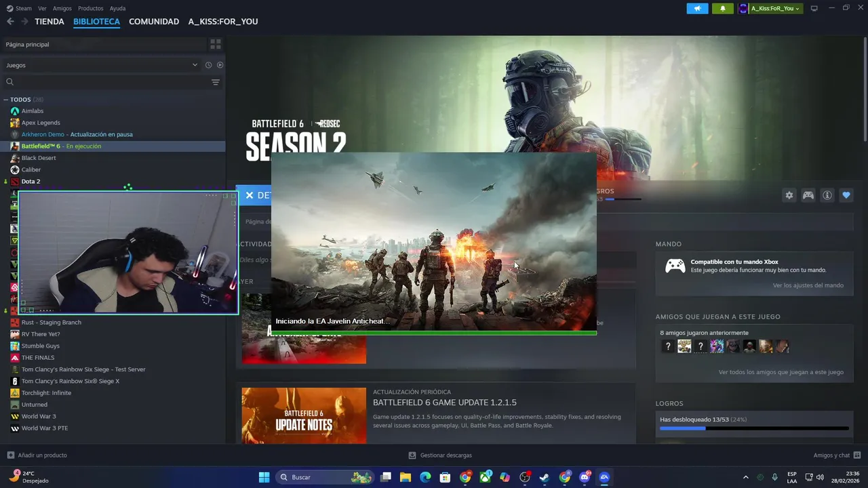
Task: Go forward with the Steam forward arrow
Action: click(x=24, y=22)
